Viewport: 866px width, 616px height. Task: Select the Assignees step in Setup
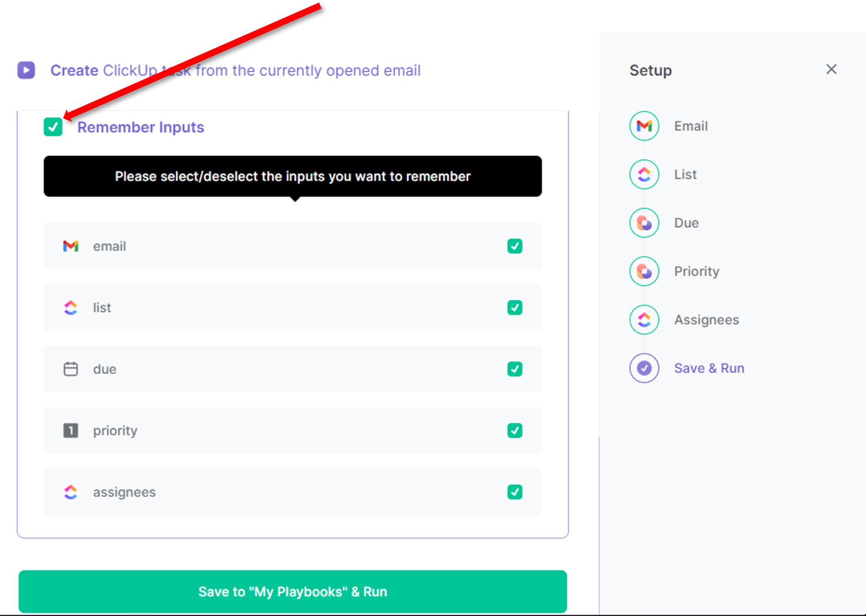click(x=644, y=320)
